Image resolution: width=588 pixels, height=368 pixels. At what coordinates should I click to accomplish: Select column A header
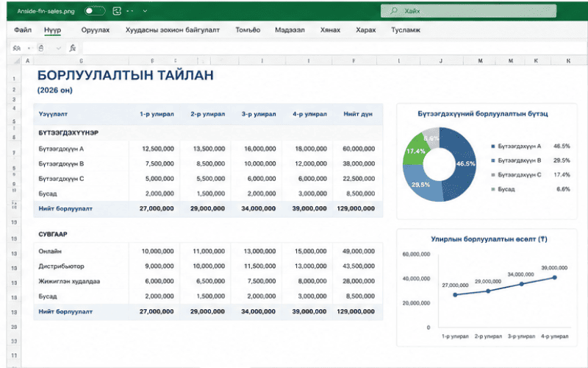coord(27,60)
